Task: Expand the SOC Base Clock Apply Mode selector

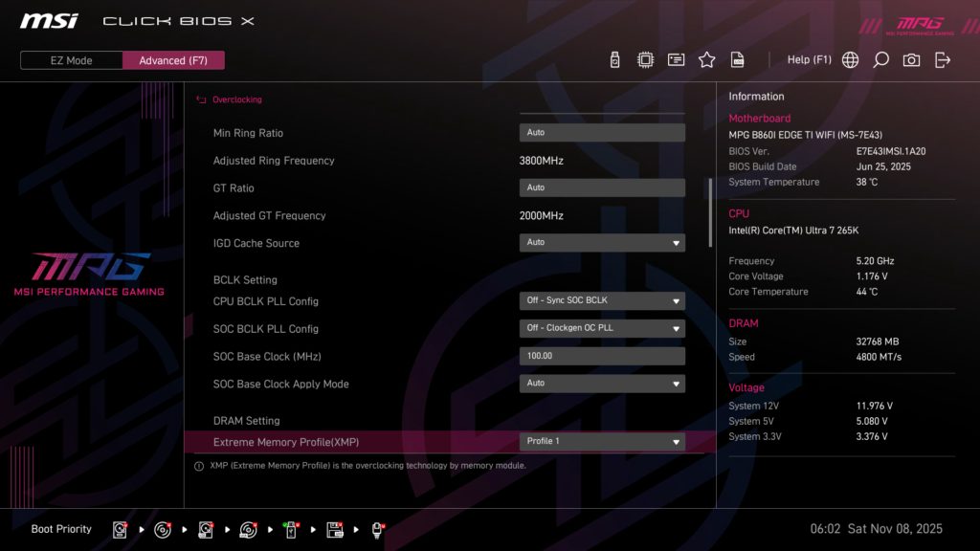Action: [602, 383]
